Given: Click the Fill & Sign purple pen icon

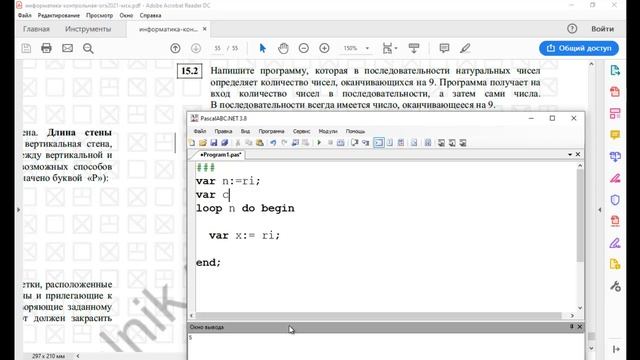Looking at the screenshot, I should pyautogui.click(x=615, y=243).
